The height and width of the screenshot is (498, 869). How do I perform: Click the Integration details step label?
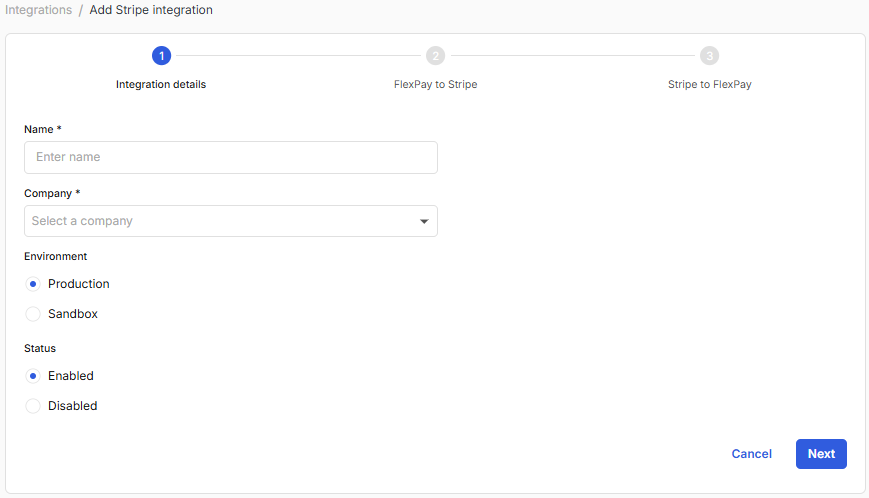pyautogui.click(x=161, y=84)
